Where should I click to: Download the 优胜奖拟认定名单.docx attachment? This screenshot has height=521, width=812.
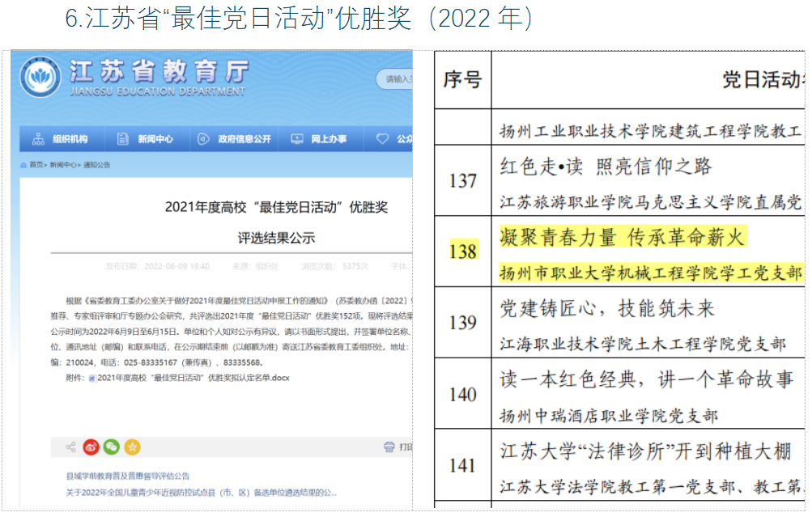193,378
